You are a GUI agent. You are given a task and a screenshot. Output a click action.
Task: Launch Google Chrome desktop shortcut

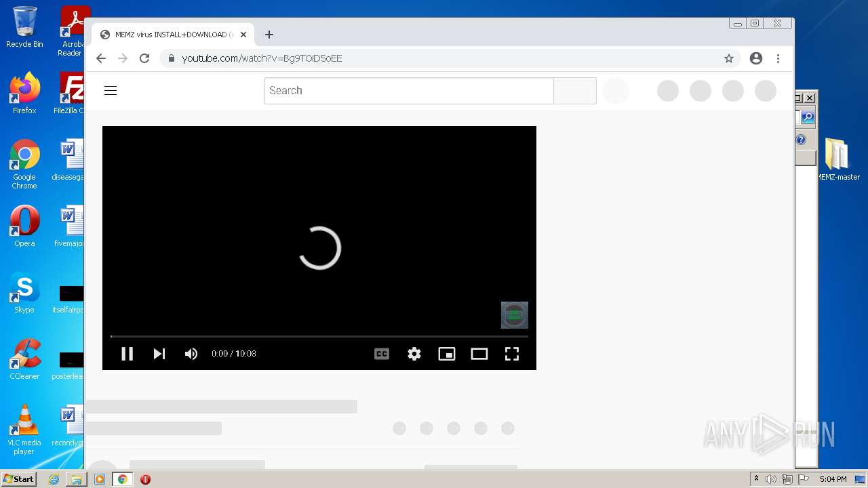tap(24, 165)
